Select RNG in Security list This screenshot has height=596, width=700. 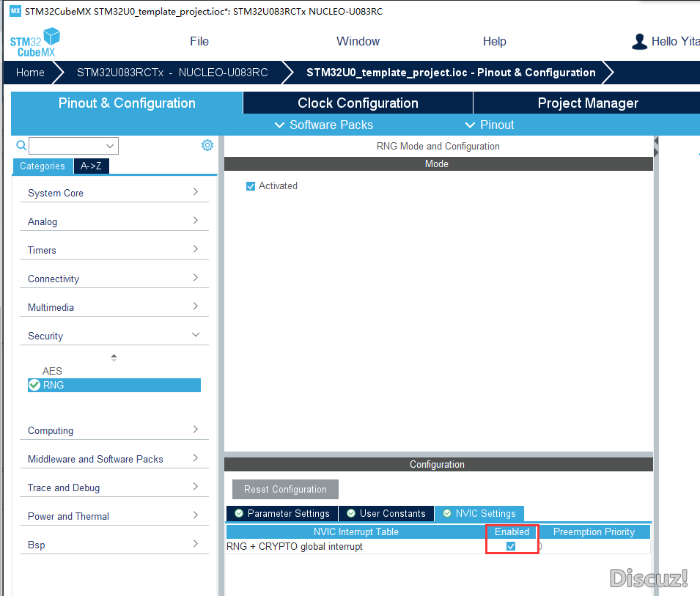(x=114, y=385)
